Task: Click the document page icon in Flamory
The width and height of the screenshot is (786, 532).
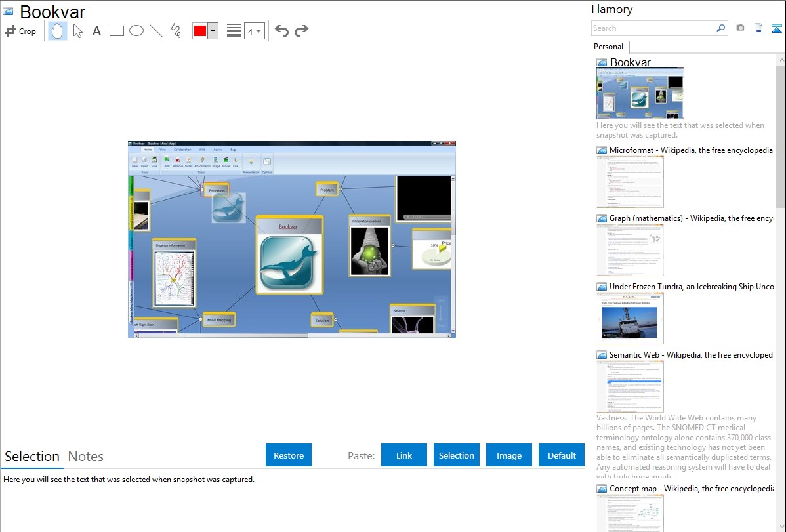Action: coord(758,29)
